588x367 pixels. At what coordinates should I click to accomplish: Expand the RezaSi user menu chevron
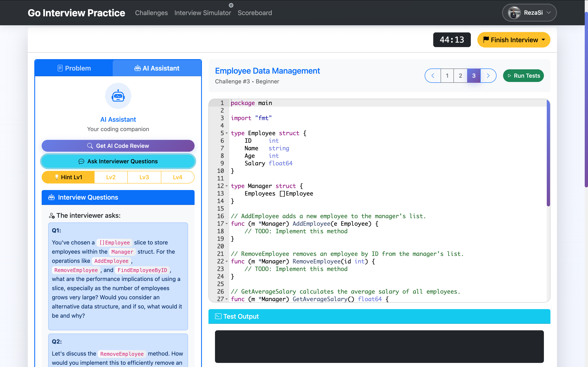point(549,13)
